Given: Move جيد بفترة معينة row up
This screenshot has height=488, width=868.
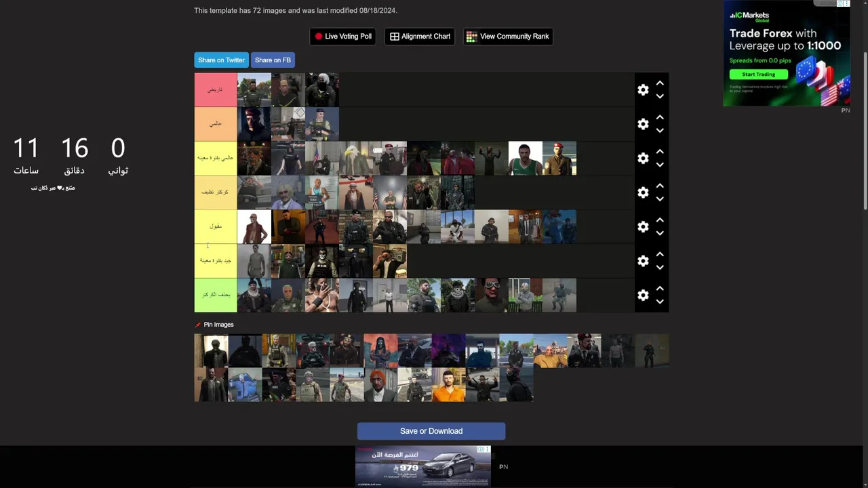Looking at the screenshot, I should click(x=660, y=254).
